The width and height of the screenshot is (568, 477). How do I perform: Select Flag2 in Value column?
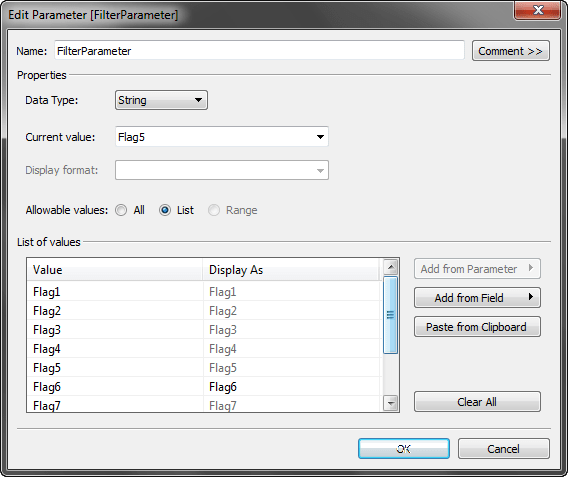pyautogui.click(x=115, y=311)
